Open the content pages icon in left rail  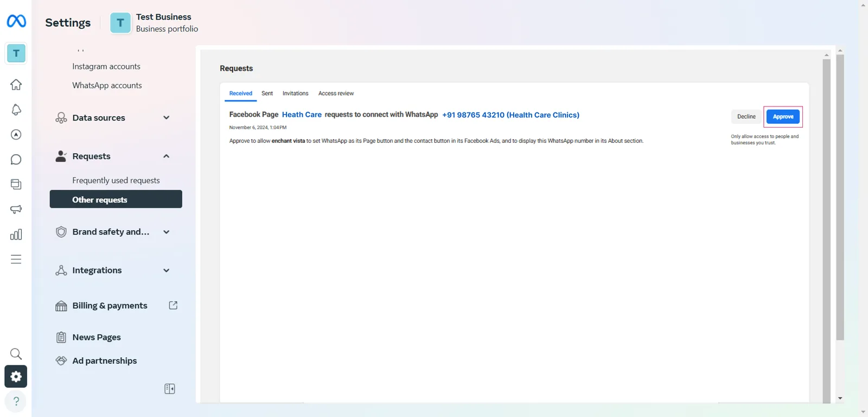coord(16,185)
